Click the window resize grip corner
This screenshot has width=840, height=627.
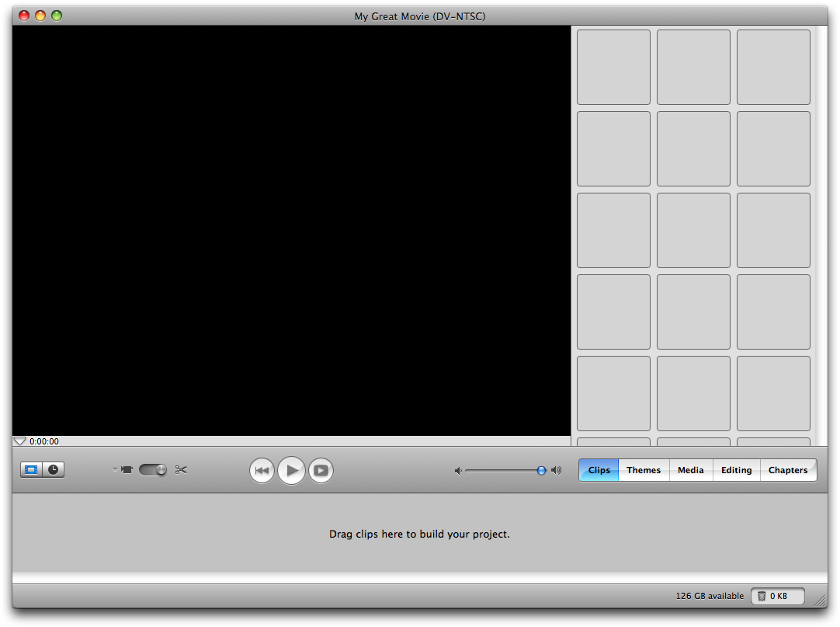coord(820,600)
